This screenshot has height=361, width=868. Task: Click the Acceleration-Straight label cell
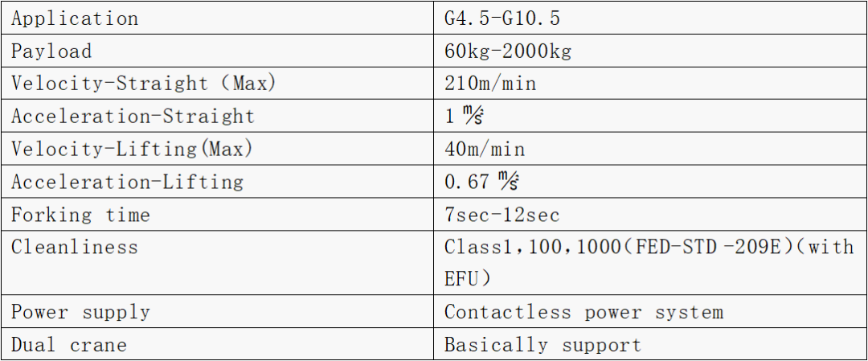[218, 117]
